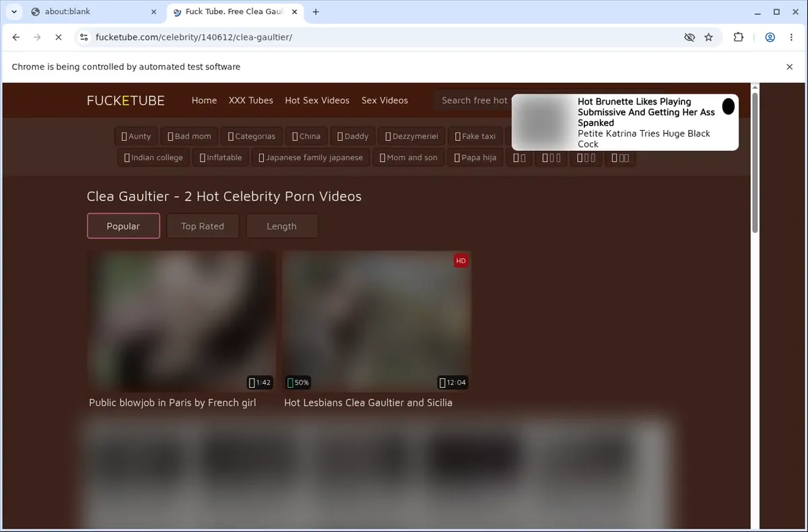Screen dimensions: 808x532
Task: Click the browser forward arrow
Action: 37,38
